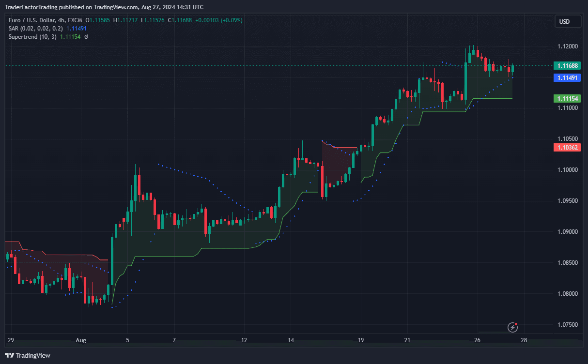Screen dimensions: 588x364
Task: Click the green 1.11688 current price label
Action: [567, 65]
